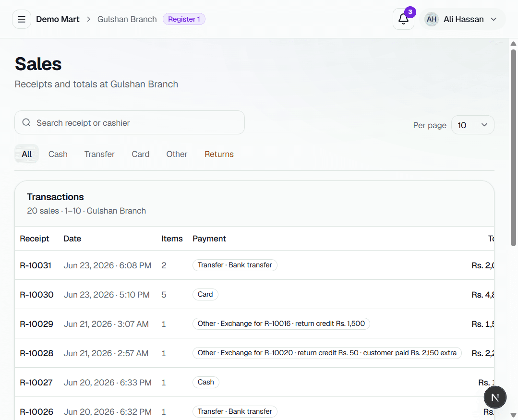
Task: Expand the Ali Hassan user menu
Action: pyautogui.click(x=462, y=19)
